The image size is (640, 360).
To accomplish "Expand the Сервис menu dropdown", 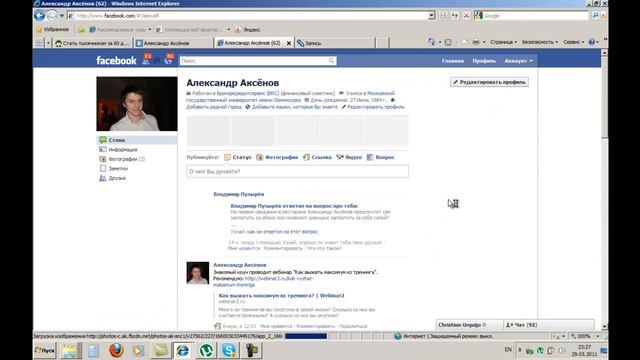I will pos(573,42).
